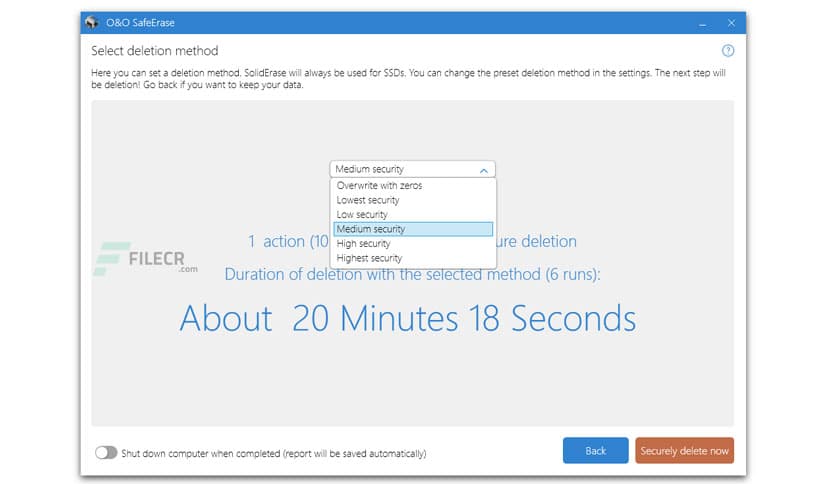Open help via the question mark icon

click(727, 51)
